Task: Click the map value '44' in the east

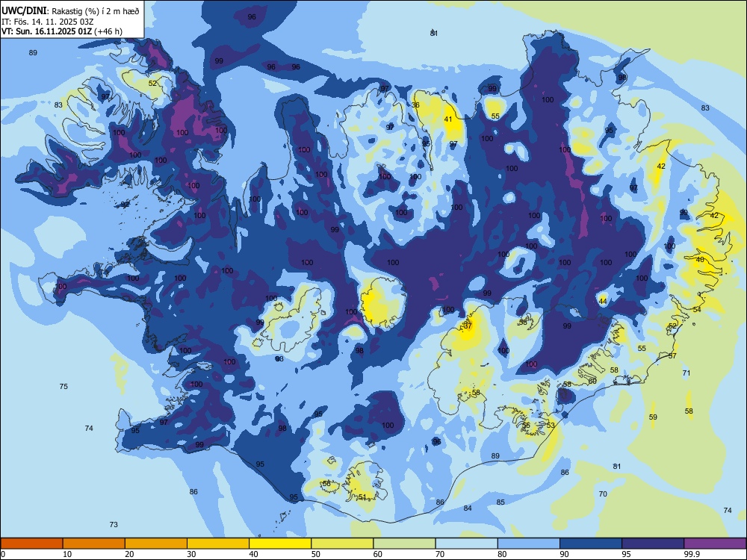Action: [603, 301]
